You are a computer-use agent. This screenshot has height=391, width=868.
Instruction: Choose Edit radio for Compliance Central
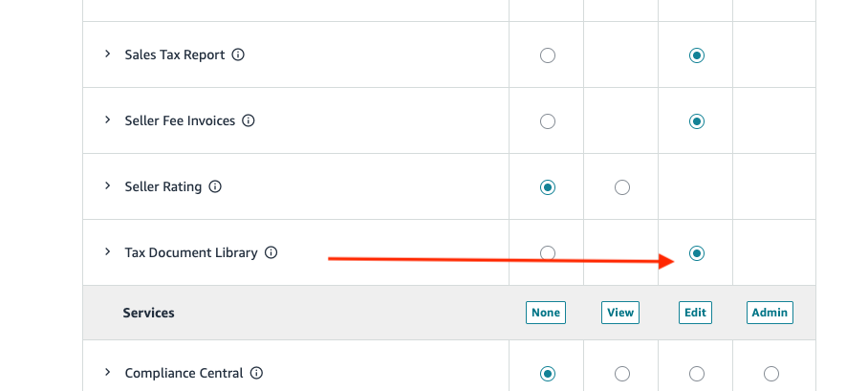tap(697, 374)
